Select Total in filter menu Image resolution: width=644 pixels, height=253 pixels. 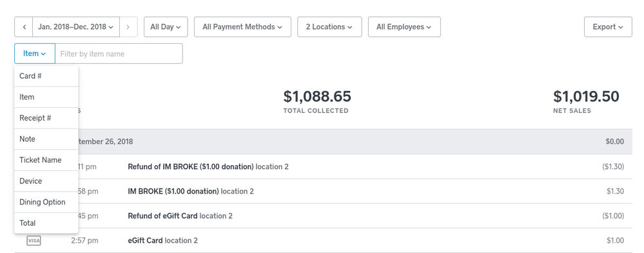pyautogui.click(x=46, y=223)
